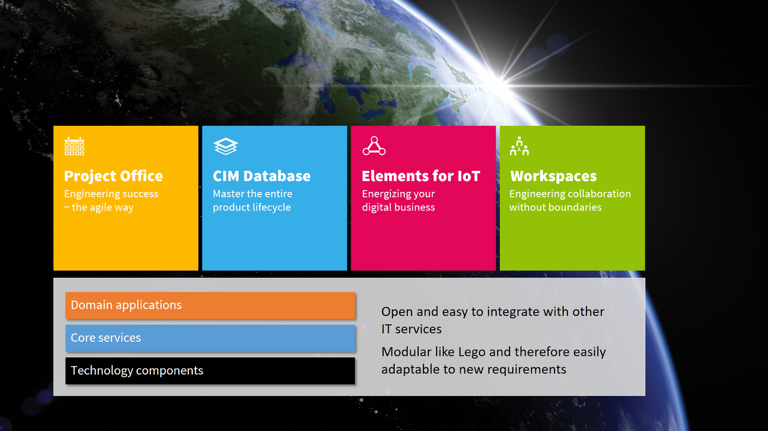The width and height of the screenshot is (768, 431).
Task: Pick the black Technology components bar
Action: [x=210, y=371]
